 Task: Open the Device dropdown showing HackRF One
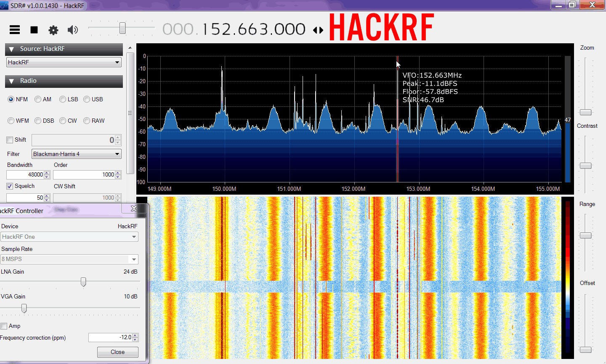(69, 237)
